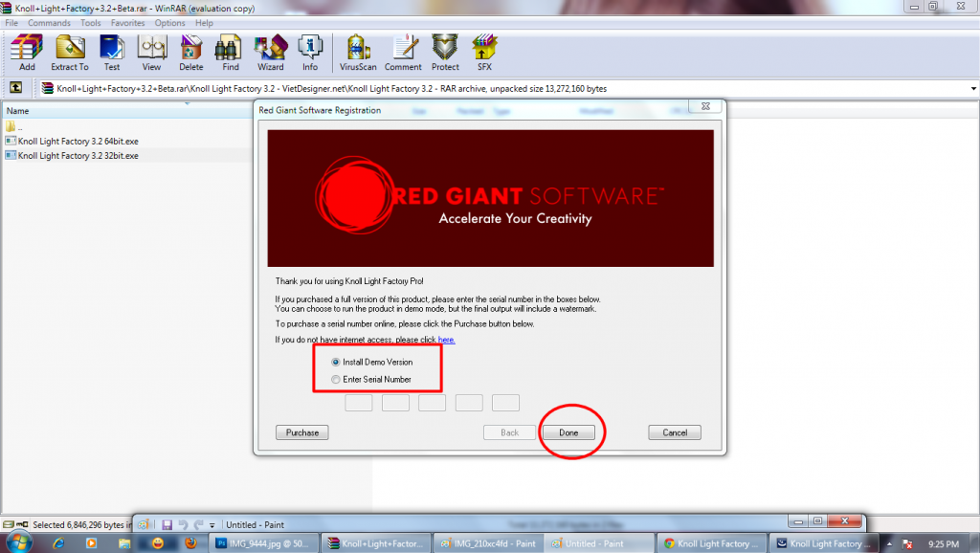
Task: Show hidden system tray icons arrow
Action: pyautogui.click(x=889, y=543)
